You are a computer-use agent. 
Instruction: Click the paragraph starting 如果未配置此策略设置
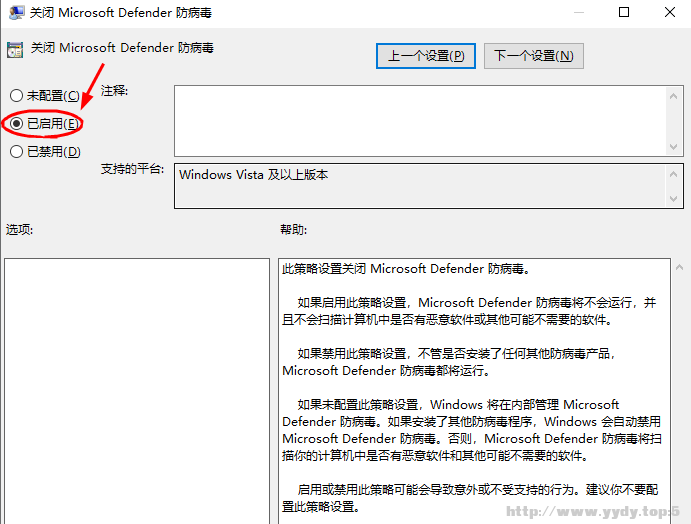472,430
